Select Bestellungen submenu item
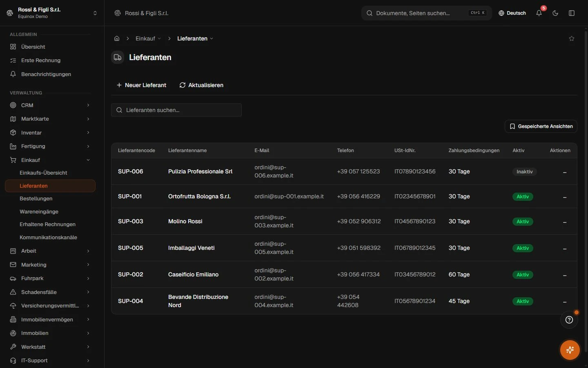The image size is (588, 368). (50, 198)
